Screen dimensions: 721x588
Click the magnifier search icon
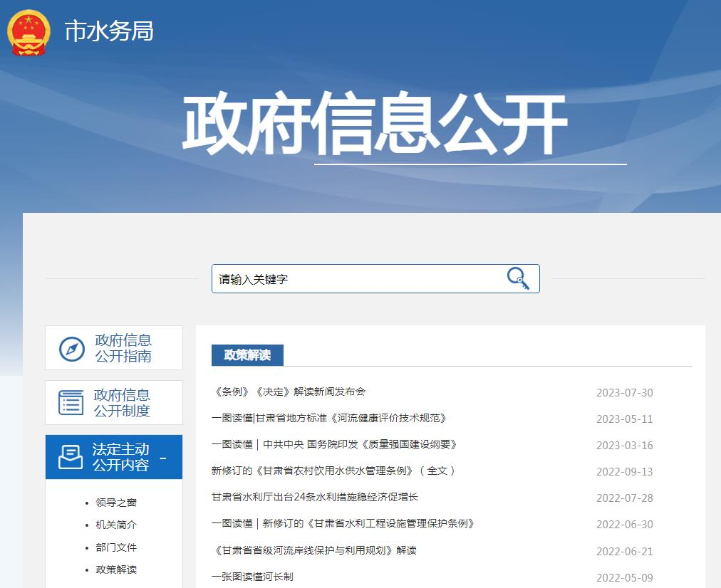(x=518, y=278)
